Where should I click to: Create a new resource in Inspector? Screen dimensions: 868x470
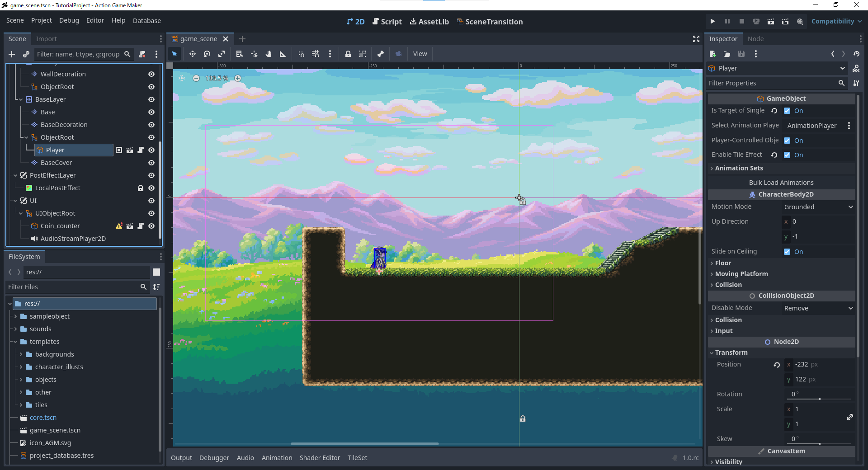click(713, 54)
